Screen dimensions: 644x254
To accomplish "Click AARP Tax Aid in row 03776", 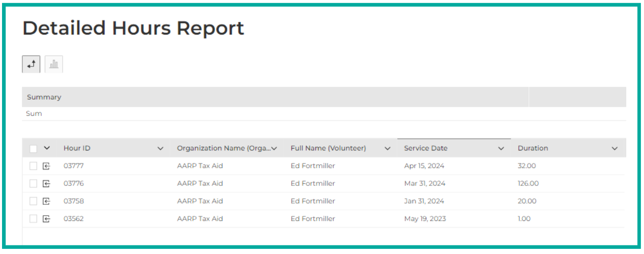I will coord(200,183).
